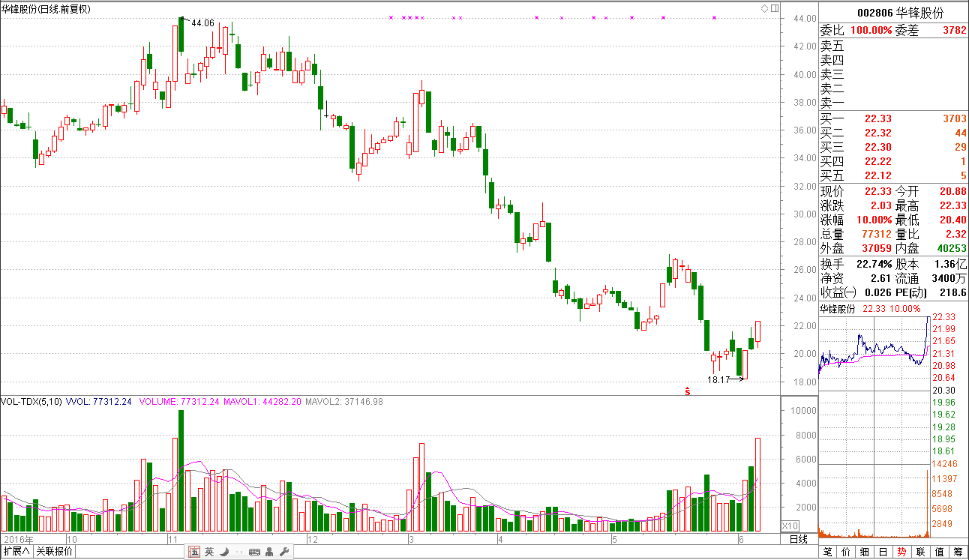Open the IME soft keyboard icon
969x560 pixels.
pos(253,553)
